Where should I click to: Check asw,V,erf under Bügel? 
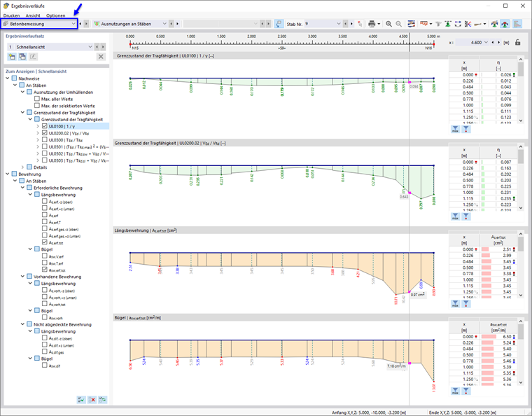[x=44, y=256]
